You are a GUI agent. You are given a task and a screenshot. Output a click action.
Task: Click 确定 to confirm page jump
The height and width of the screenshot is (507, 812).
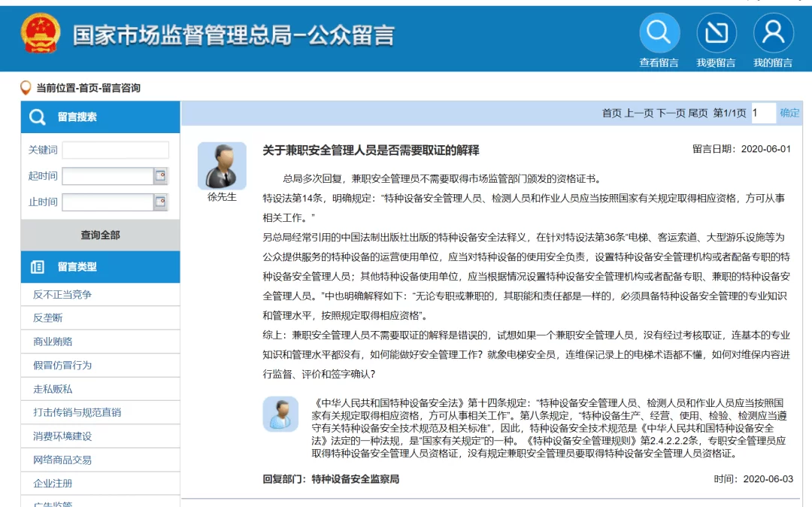tap(789, 113)
